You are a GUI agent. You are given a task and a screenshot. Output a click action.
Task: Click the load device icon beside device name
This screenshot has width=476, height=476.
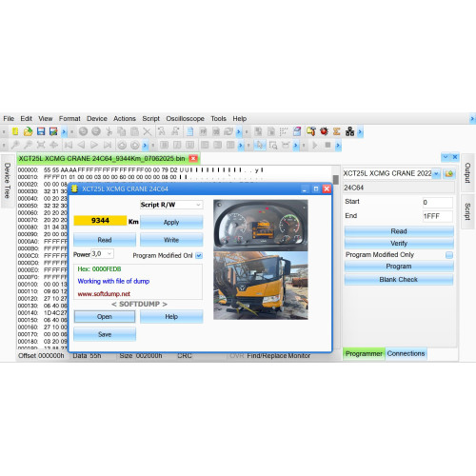point(449,173)
